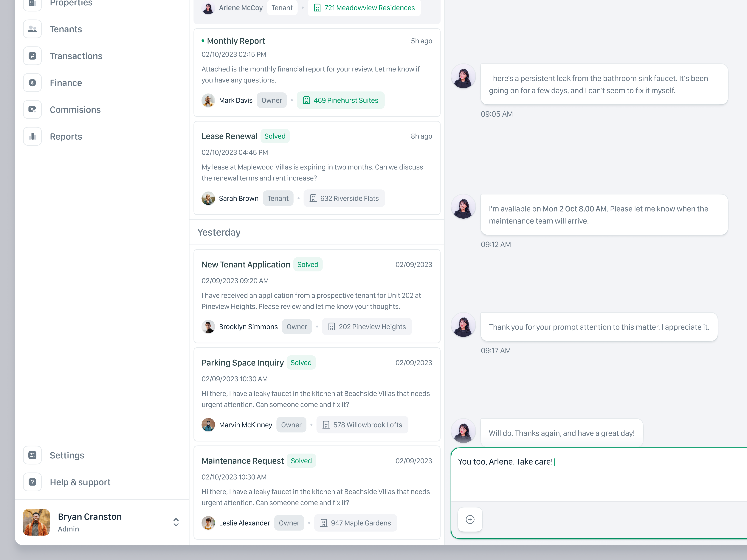Select the Reports menu label

click(66, 136)
